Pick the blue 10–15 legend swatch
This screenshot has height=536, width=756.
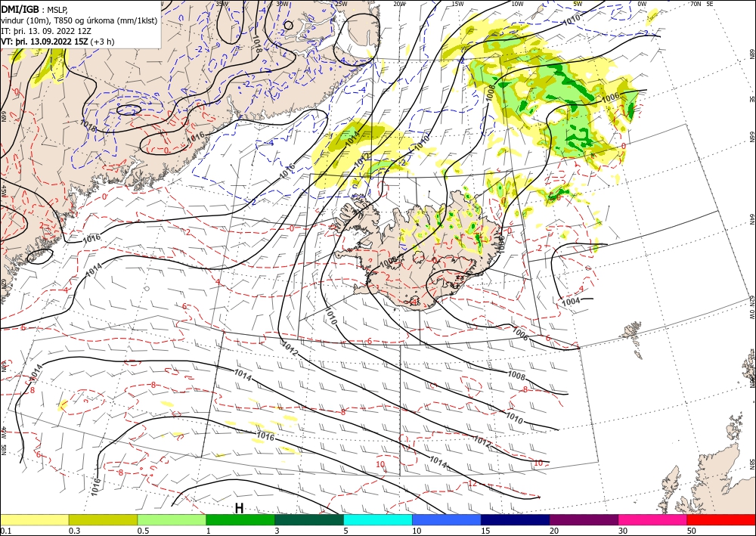pos(447,519)
